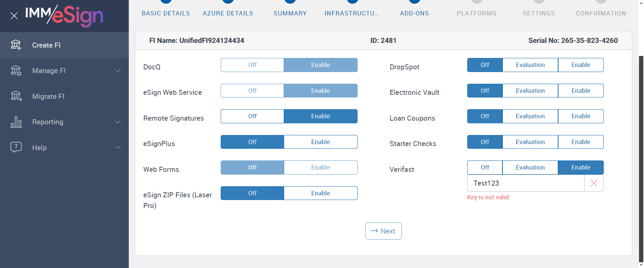Turn Electronic Vault Off
644x268 pixels.
[x=485, y=91]
